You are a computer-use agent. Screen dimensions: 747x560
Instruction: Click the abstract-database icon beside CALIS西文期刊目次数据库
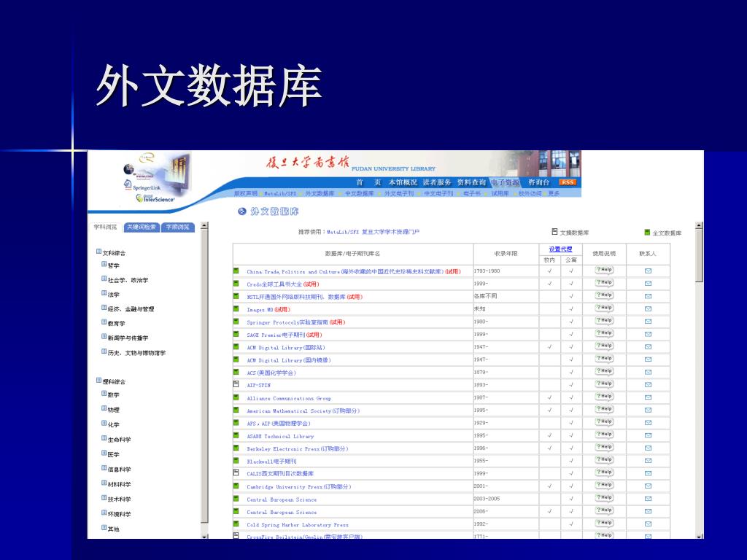click(236, 472)
